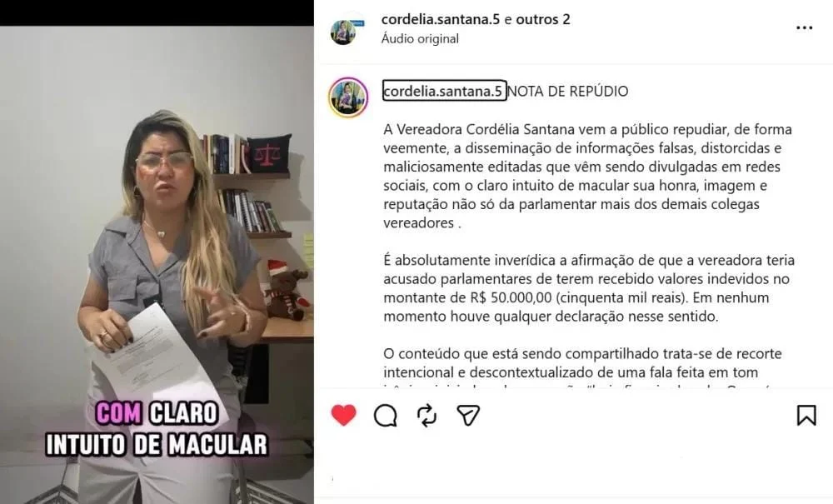Click the caption paragraph mentioning R$ 50.000,00

(x=589, y=288)
